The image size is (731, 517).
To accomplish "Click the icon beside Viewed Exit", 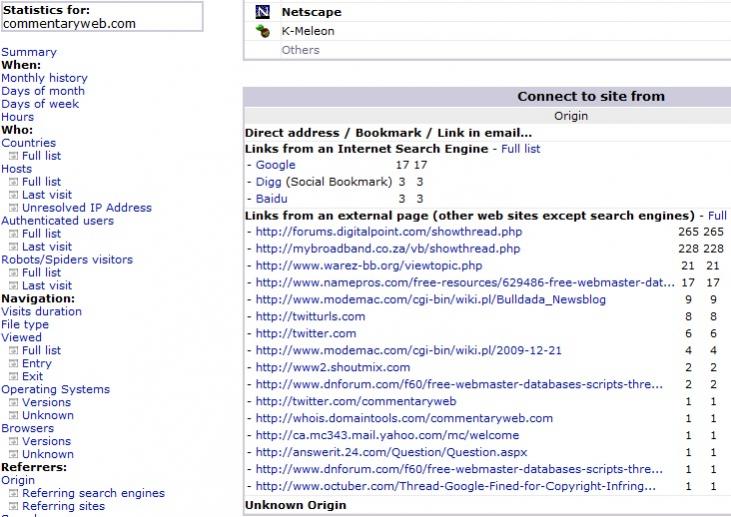I will pyautogui.click(x=14, y=377).
